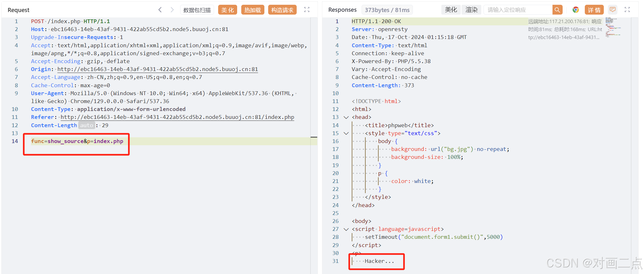
Task: Click the response code minimap thumbnail
Action: click(x=613, y=27)
